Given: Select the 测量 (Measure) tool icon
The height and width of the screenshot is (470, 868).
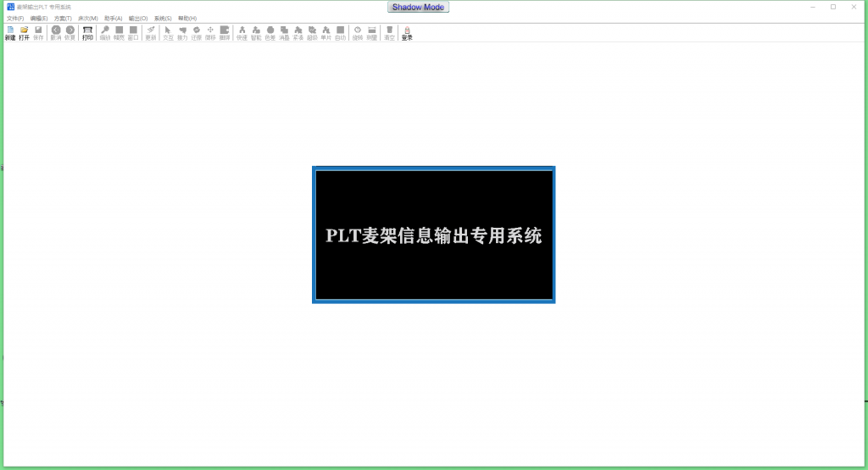Looking at the screenshot, I should click(371, 32).
